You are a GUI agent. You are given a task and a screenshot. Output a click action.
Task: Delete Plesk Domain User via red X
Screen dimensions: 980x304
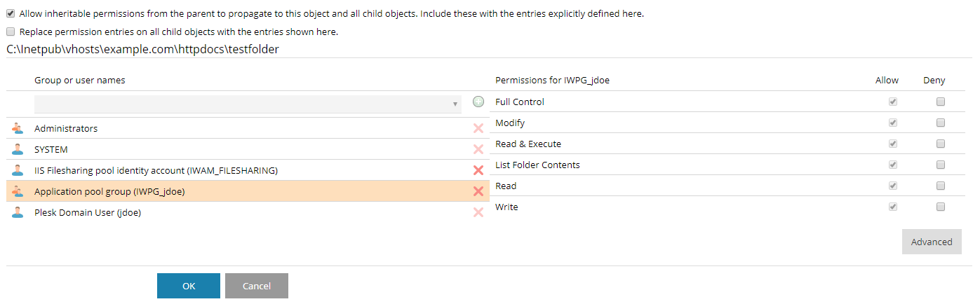(478, 212)
